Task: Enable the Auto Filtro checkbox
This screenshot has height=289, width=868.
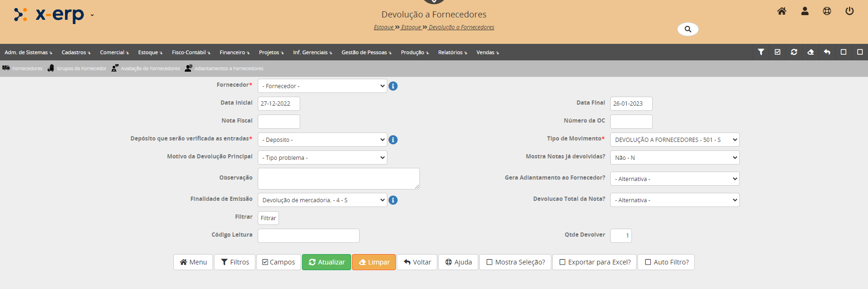Action: click(648, 262)
